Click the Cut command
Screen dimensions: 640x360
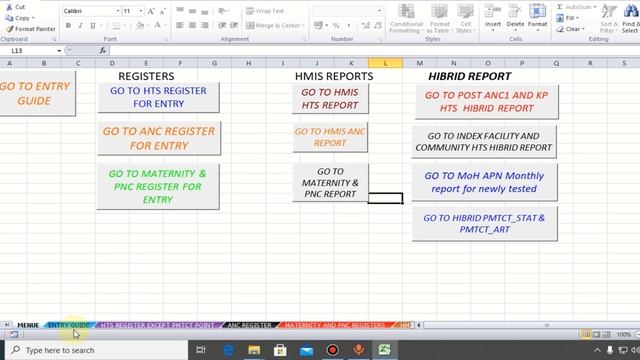[x=16, y=7]
